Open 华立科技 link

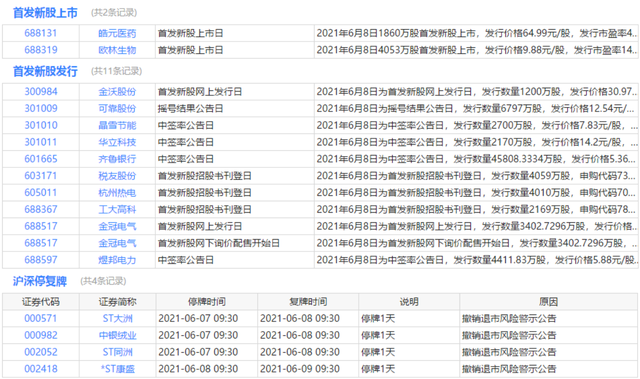117,142
